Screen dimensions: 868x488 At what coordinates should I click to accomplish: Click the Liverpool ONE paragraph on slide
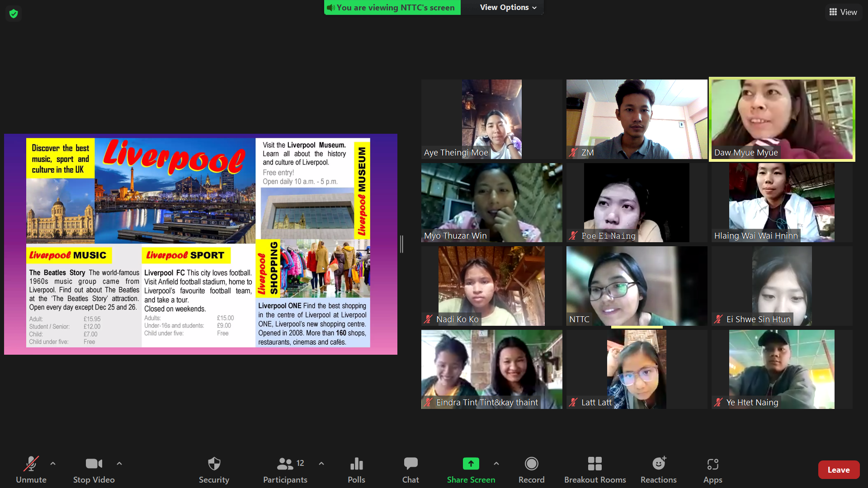(312, 324)
